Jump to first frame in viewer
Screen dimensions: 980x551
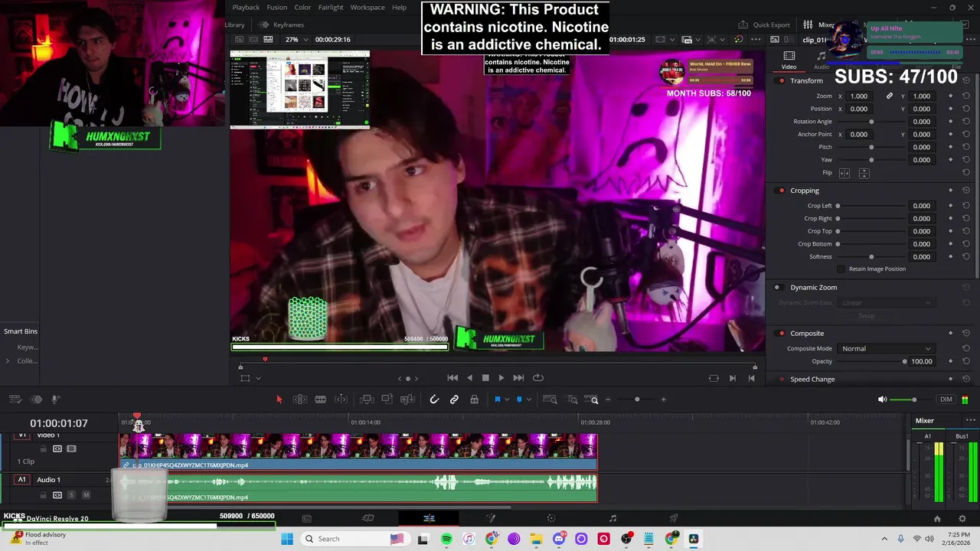(452, 378)
